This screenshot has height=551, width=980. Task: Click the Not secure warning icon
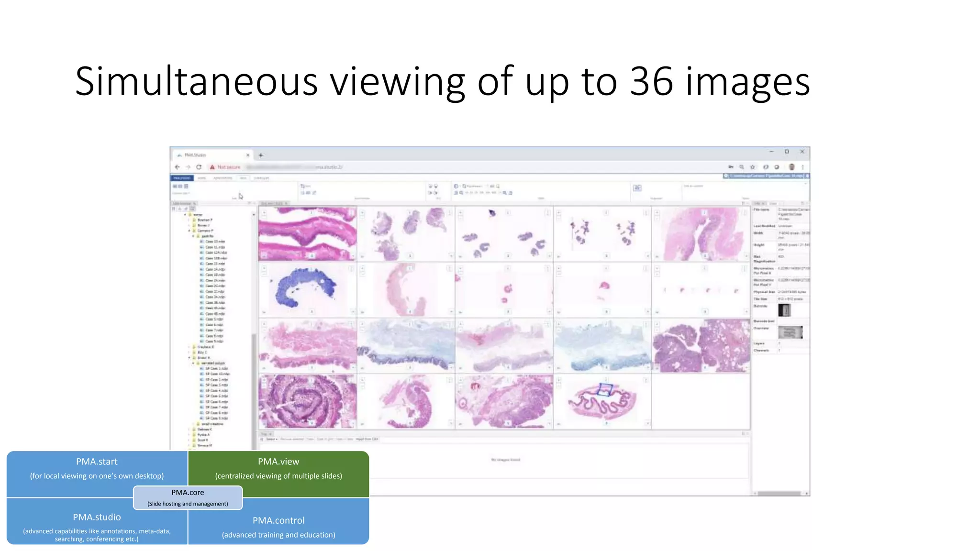pyautogui.click(x=212, y=167)
